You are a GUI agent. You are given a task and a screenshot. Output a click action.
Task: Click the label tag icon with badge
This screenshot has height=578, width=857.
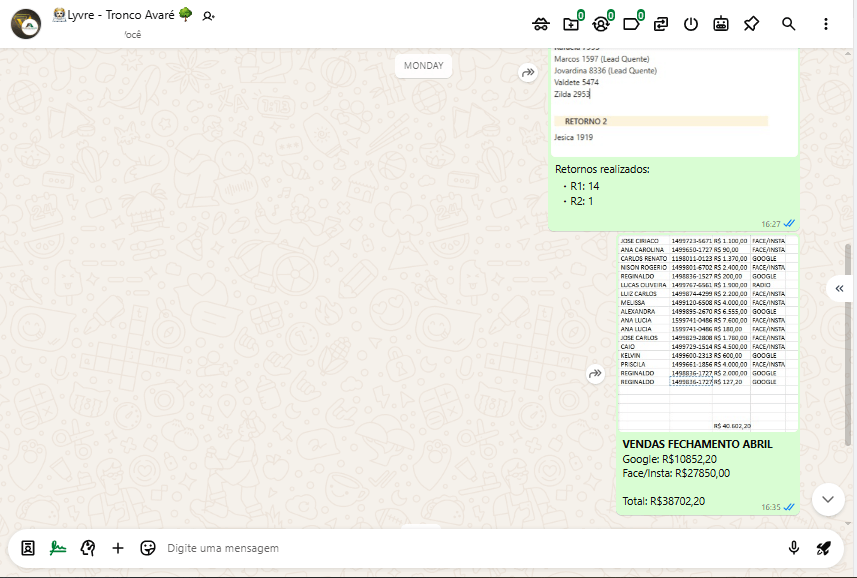(631, 24)
